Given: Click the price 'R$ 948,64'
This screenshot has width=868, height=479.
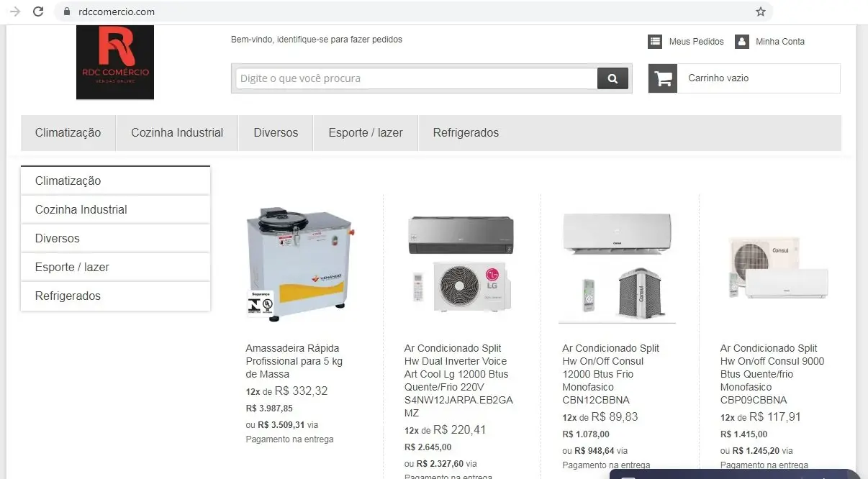Looking at the screenshot, I should point(595,451).
